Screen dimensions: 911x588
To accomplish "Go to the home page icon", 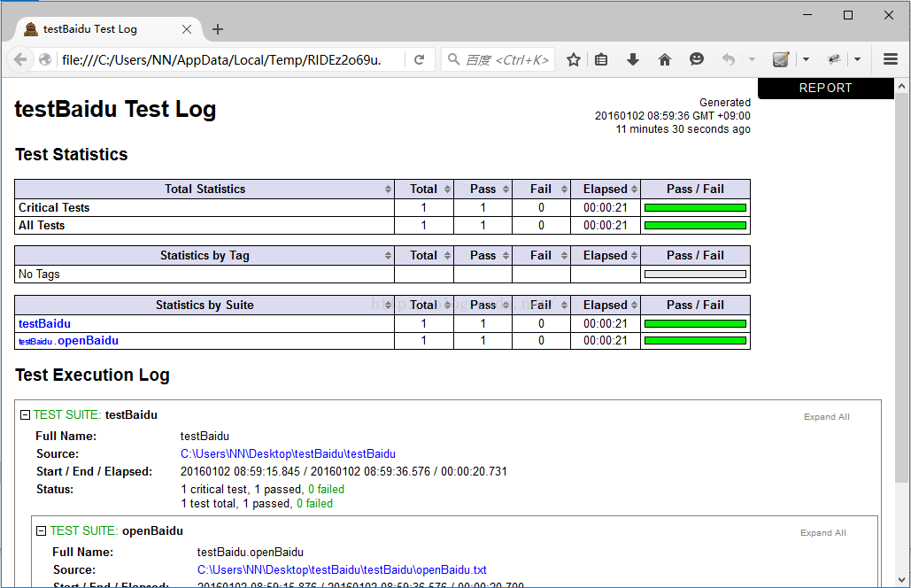I will pyautogui.click(x=665, y=59).
